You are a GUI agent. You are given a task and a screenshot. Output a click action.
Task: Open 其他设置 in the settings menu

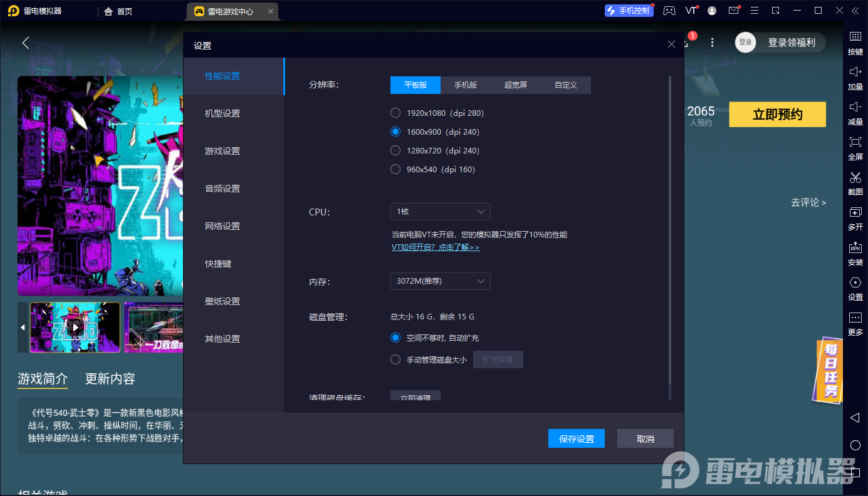(234, 339)
